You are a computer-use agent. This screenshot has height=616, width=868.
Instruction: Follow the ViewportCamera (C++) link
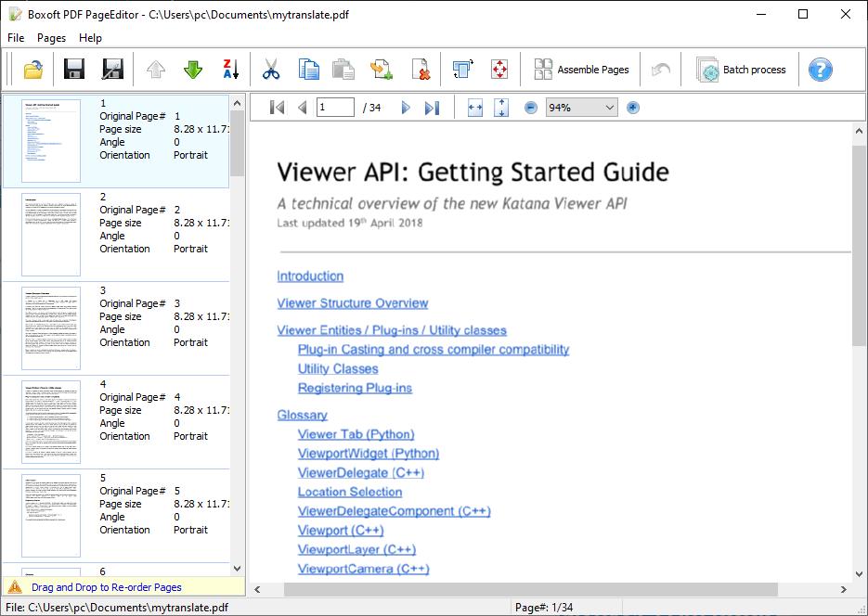coord(363,569)
